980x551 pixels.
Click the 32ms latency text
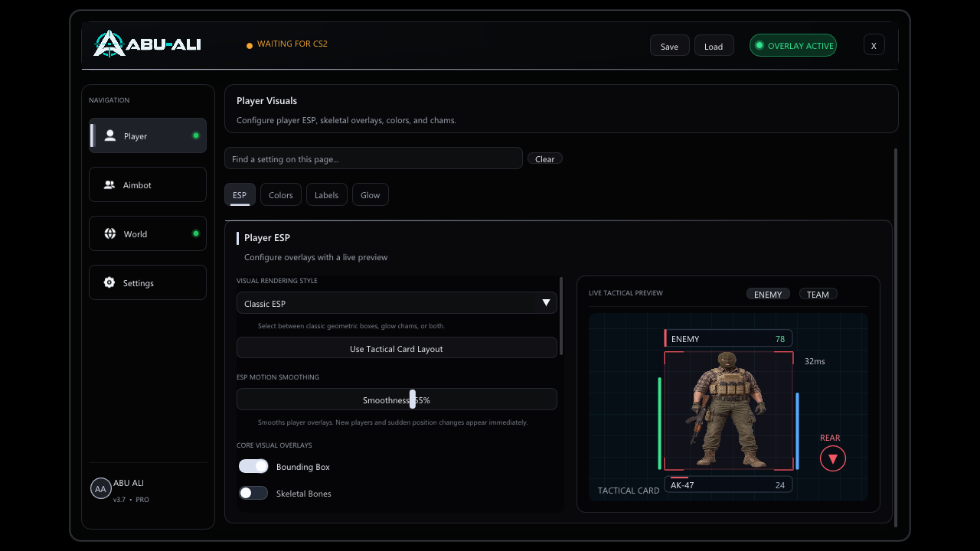(x=815, y=361)
